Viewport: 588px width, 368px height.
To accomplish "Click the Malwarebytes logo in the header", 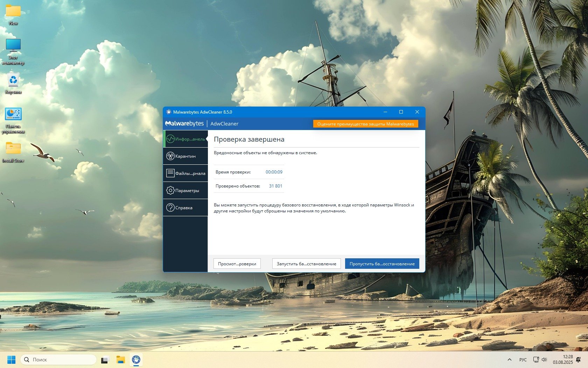I will 184,124.
